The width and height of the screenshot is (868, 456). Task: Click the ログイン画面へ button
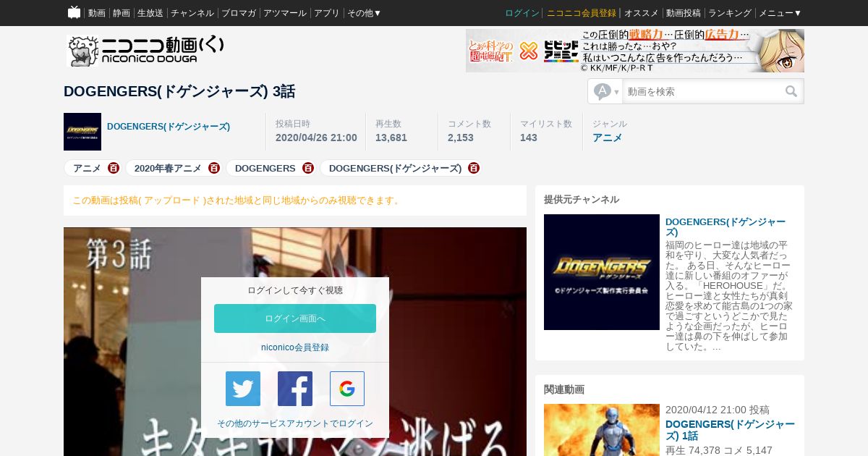(x=295, y=318)
